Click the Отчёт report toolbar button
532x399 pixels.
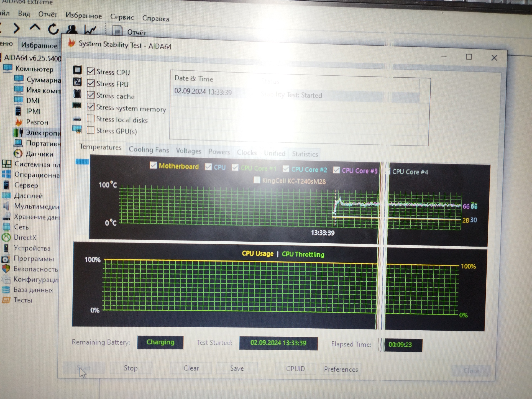(129, 31)
